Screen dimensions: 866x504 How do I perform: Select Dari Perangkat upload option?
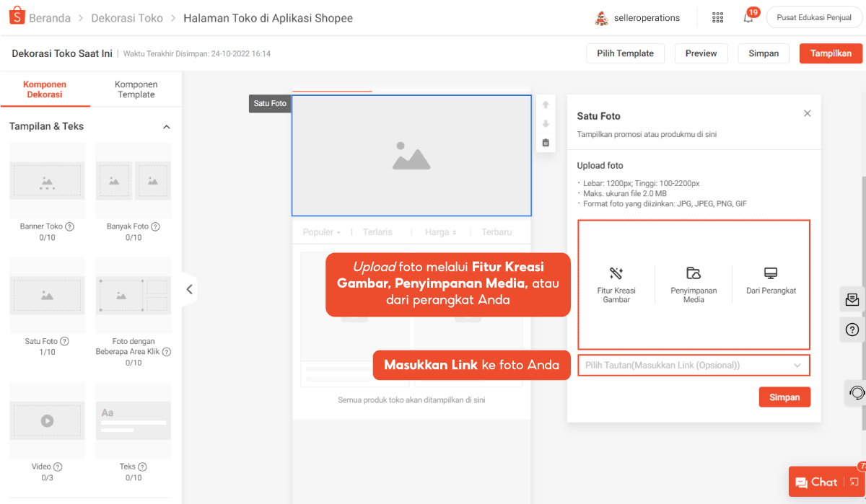[771, 281]
